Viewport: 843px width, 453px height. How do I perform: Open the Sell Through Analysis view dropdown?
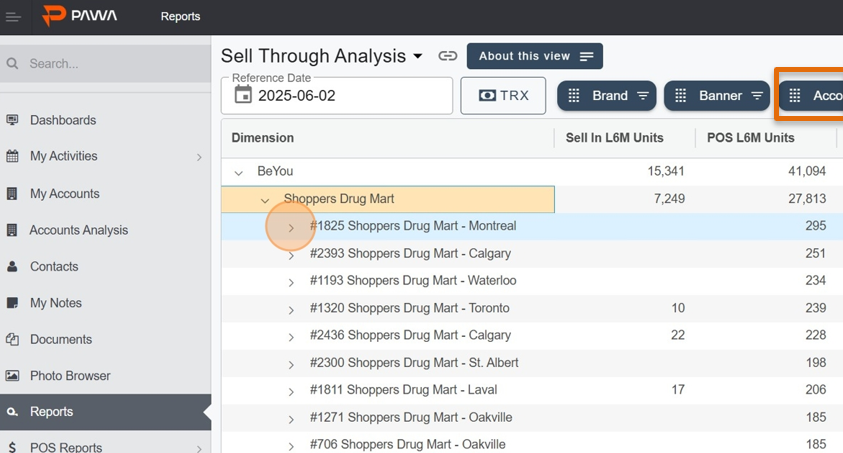pos(418,56)
